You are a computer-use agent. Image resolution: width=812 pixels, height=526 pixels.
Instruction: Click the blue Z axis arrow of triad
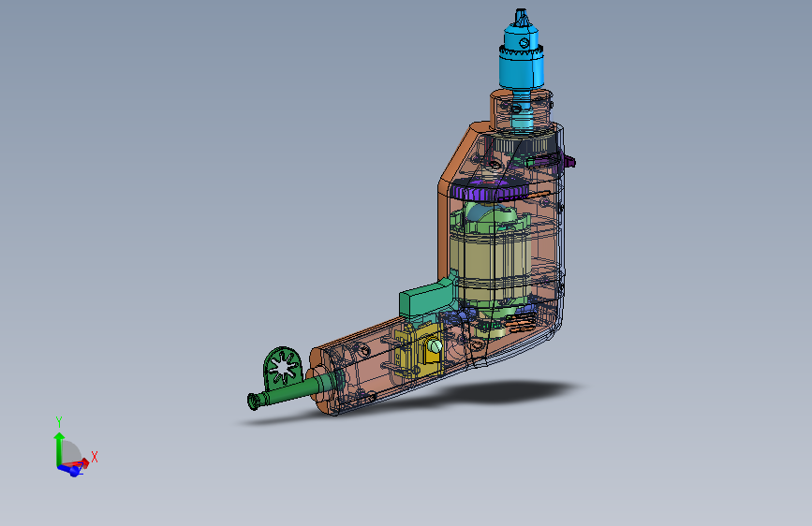tap(70, 470)
